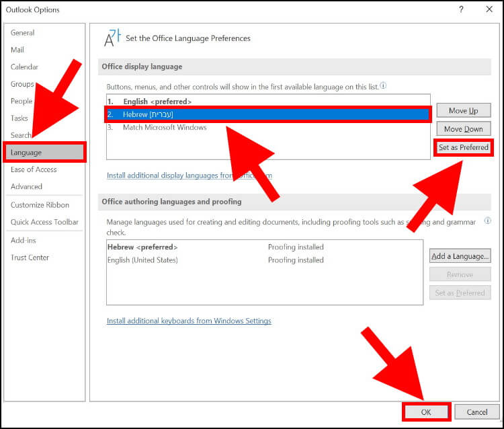Click authoring Set as Preferred button
The height and width of the screenshot is (429, 504).
coord(460,292)
